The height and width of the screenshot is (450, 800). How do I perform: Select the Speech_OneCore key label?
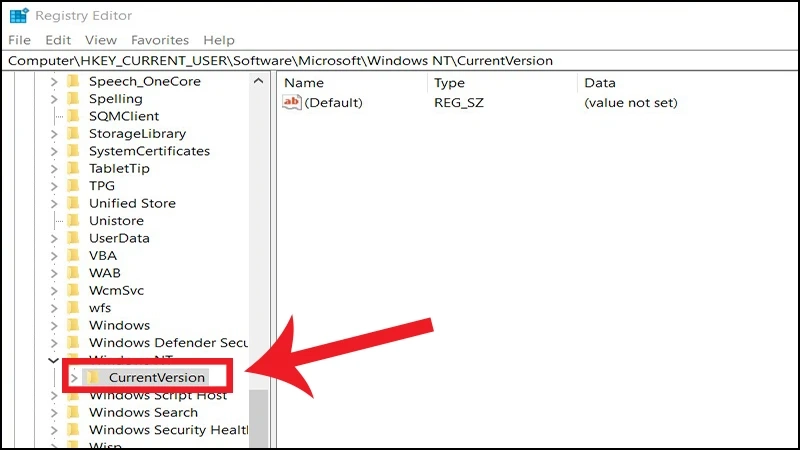coord(145,81)
